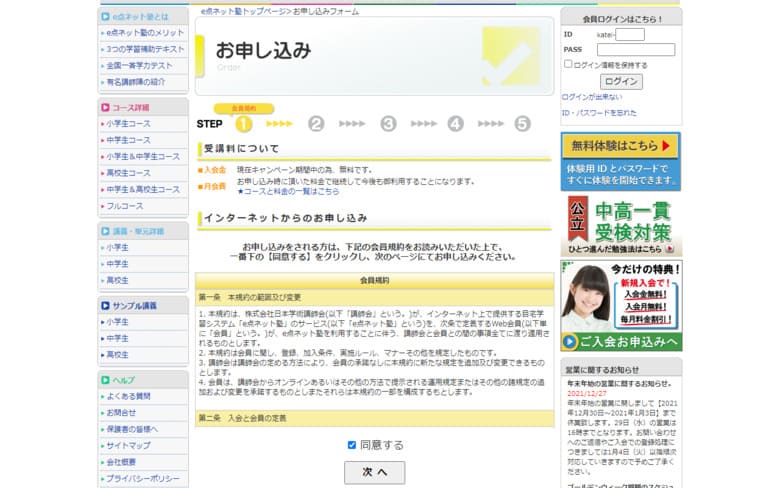The height and width of the screenshot is (488, 780).
Task: Focus the PASS input field
Action: (x=636, y=49)
